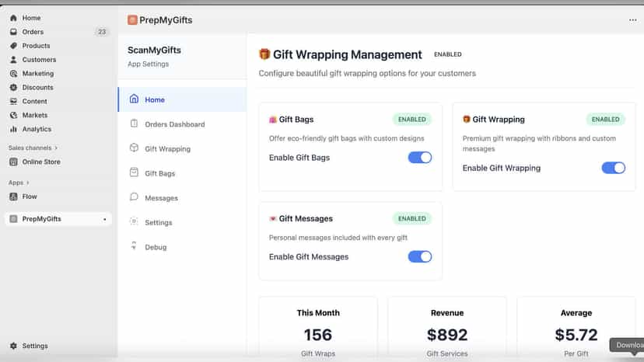The width and height of the screenshot is (644, 362).
Task: Click the app Settings cog icon
Action: click(x=134, y=221)
